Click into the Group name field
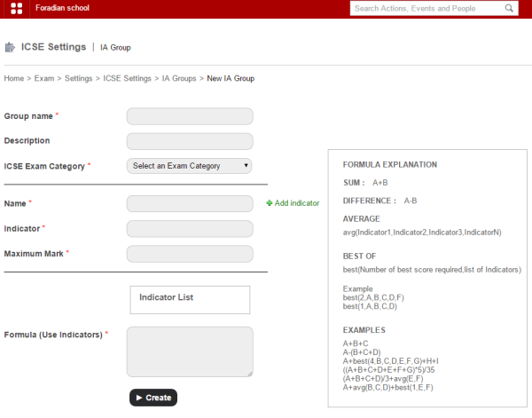The width and height of the screenshot is (532, 418). click(190, 116)
